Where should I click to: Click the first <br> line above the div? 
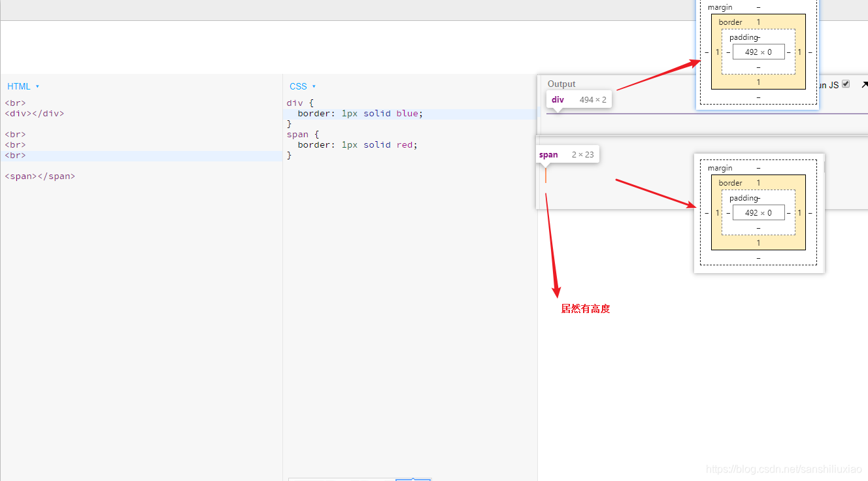(x=15, y=103)
